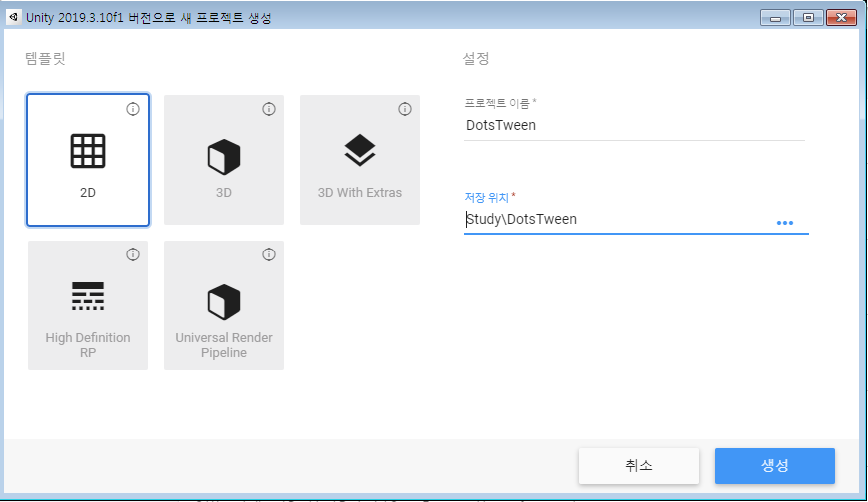
Task: Browse save location with the three-dots button
Action: click(x=785, y=223)
